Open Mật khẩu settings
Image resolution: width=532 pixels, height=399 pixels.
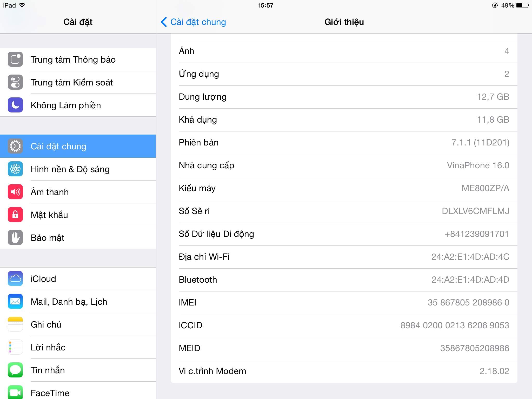click(x=78, y=215)
